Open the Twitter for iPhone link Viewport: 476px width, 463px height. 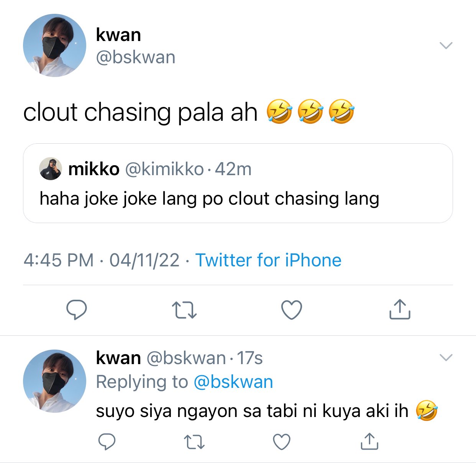(268, 260)
